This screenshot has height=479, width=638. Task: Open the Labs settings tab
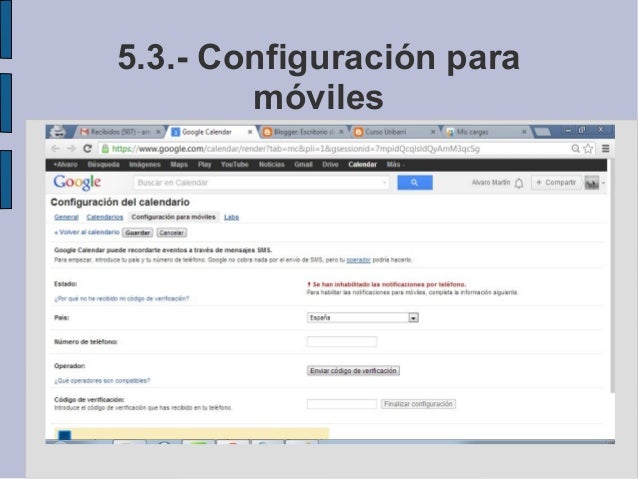[231, 217]
